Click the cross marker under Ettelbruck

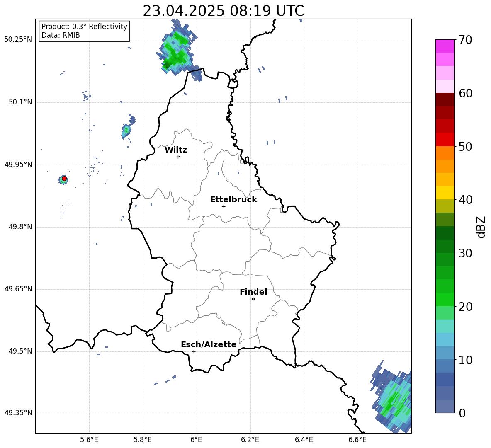point(224,206)
